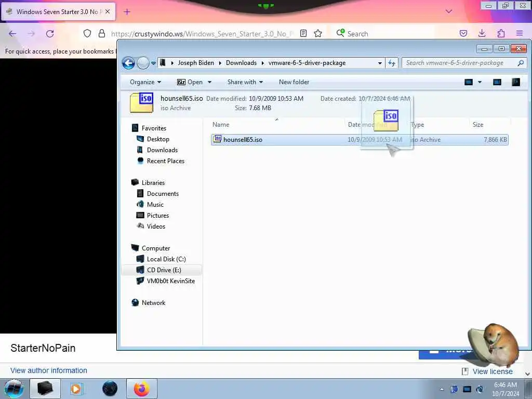Open Desktop in Favorites
Screen dimensions: 532x399
coord(158,139)
